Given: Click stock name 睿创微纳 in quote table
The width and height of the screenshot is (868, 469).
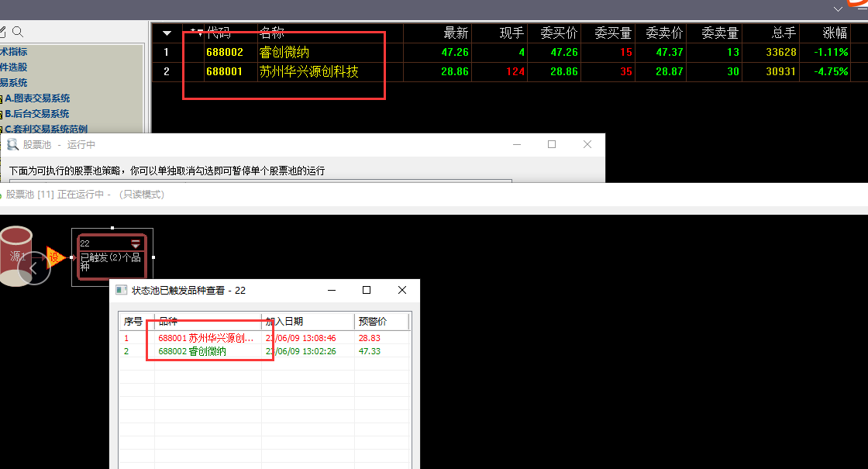Looking at the screenshot, I should point(284,52).
